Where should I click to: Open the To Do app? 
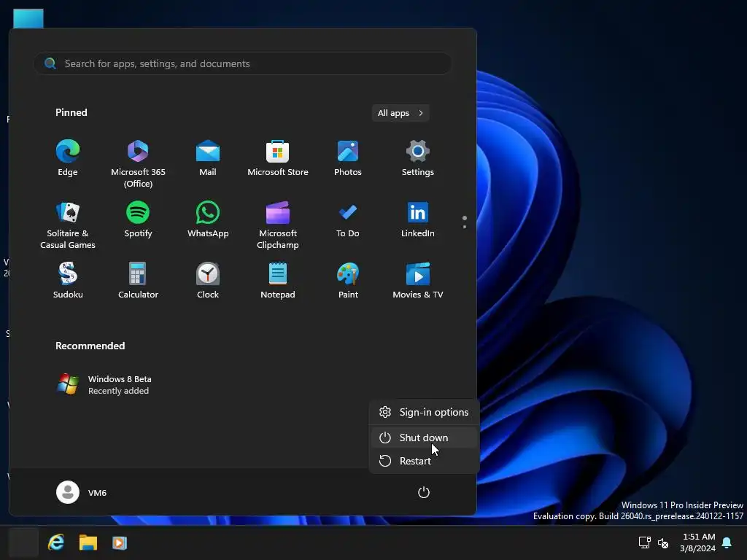[x=348, y=220]
